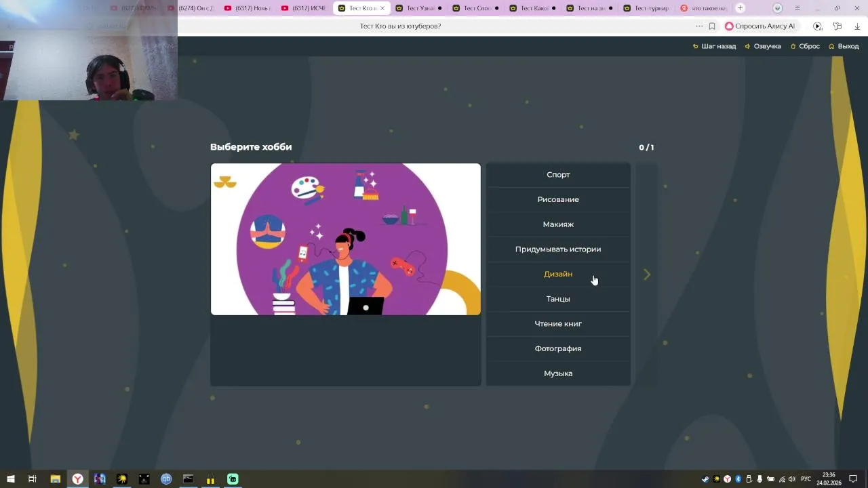Open Windows notification center
The height and width of the screenshot is (488, 868).
tap(853, 479)
